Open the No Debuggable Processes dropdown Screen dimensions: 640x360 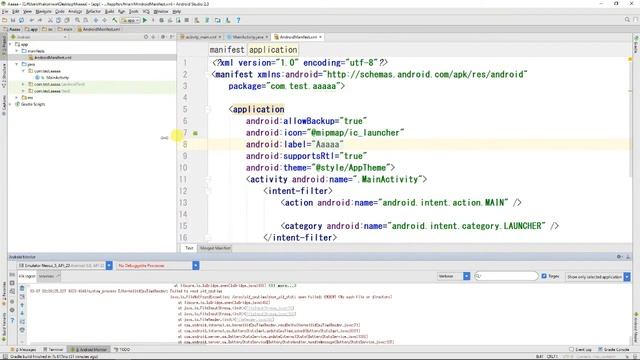(x=158, y=266)
